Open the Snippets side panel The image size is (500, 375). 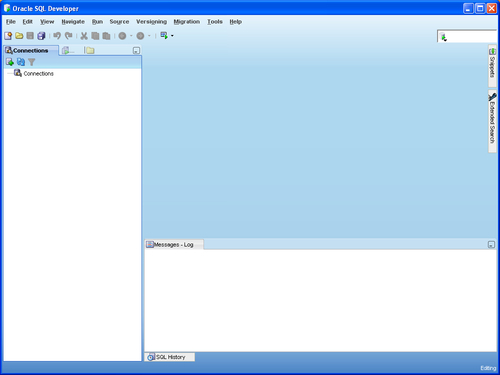492,66
